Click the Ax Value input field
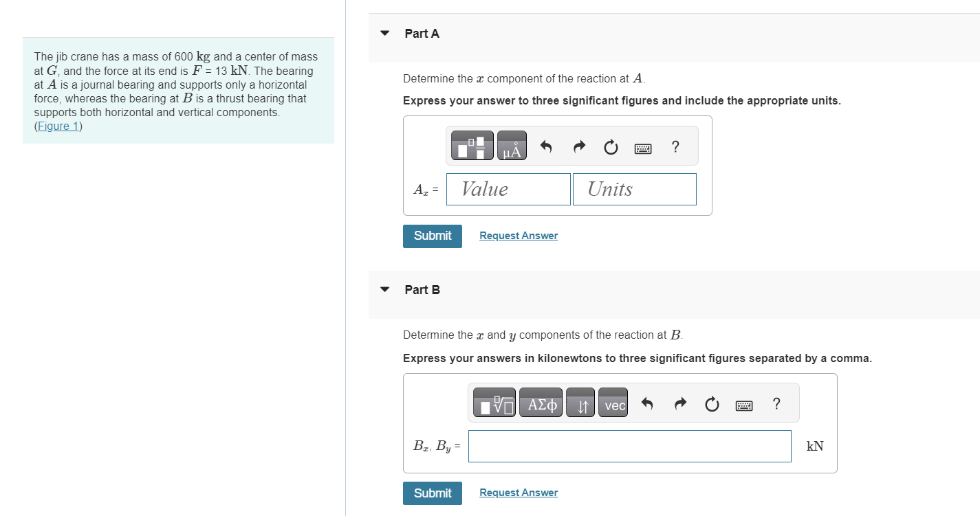Image resolution: width=980 pixels, height=516 pixels. pyautogui.click(x=508, y=189)
